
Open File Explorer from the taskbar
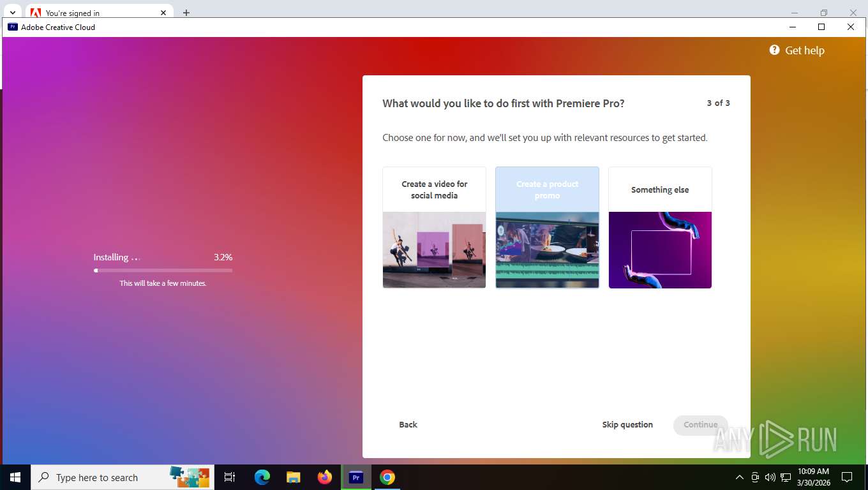coord(293,477)
